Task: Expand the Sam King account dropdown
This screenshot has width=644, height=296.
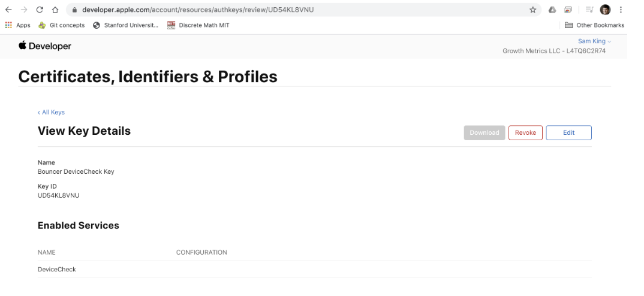Action: [x=594, y=41]
